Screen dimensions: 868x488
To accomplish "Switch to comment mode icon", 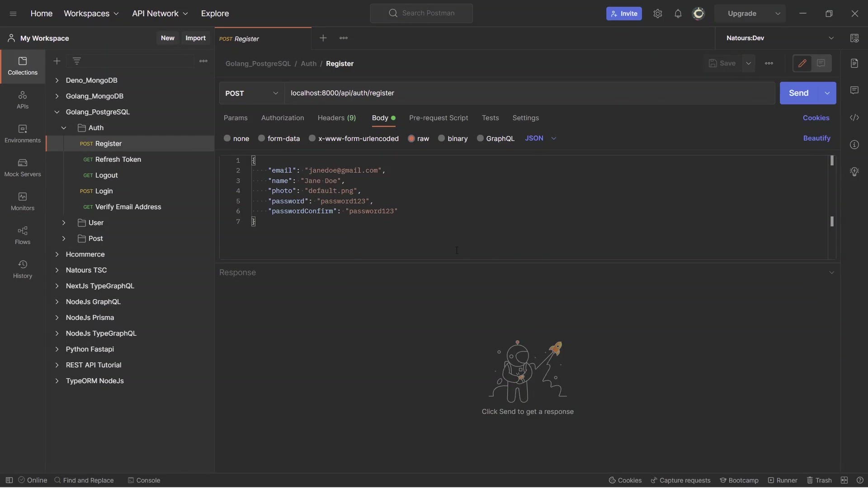I will pyautogui.click(x=821, y=64).
